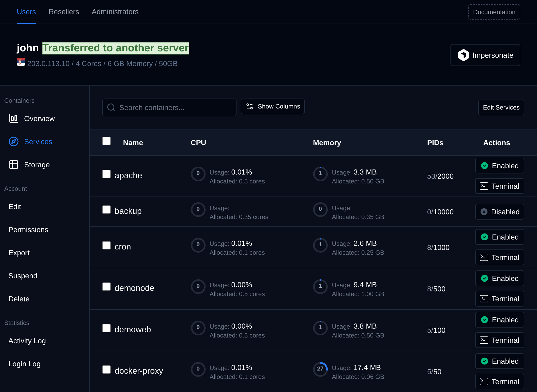
Task: Open Activity Log in the sidebar
Action: click(27, 341)
